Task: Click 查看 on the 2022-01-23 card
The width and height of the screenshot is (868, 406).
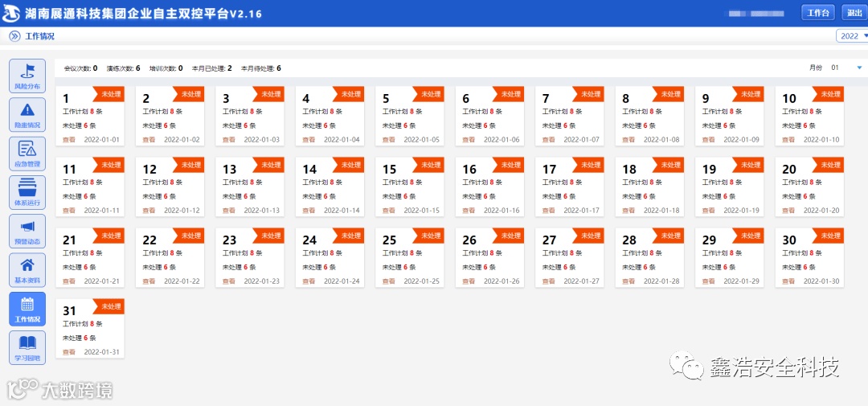Action: point(228,281)
